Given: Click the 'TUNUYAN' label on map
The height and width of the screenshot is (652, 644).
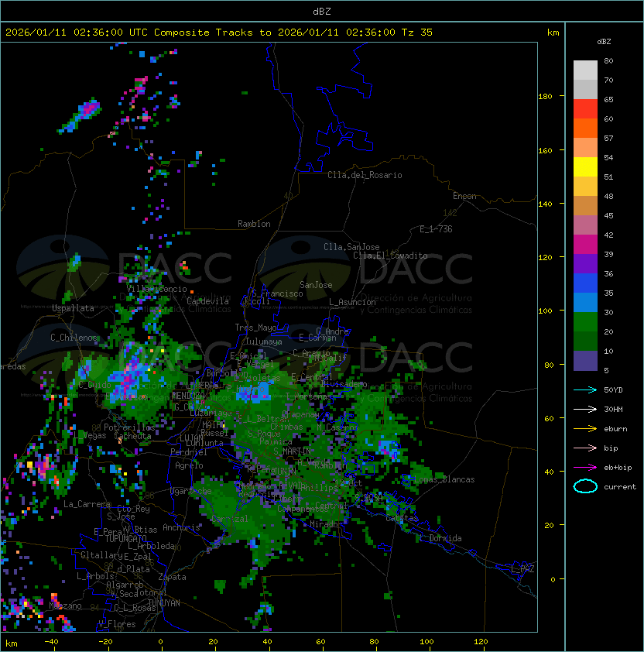Looking at the screenshot, I should 164,603.
